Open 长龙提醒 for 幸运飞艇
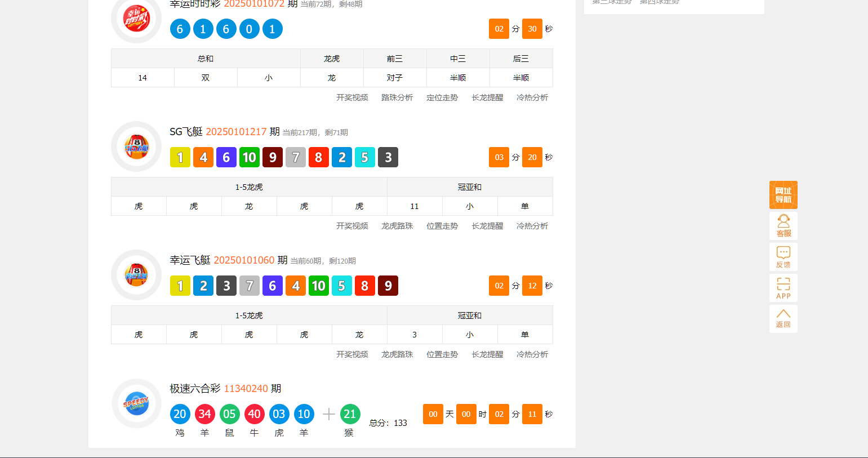This screenshot has width=868, height=458. 487,354
